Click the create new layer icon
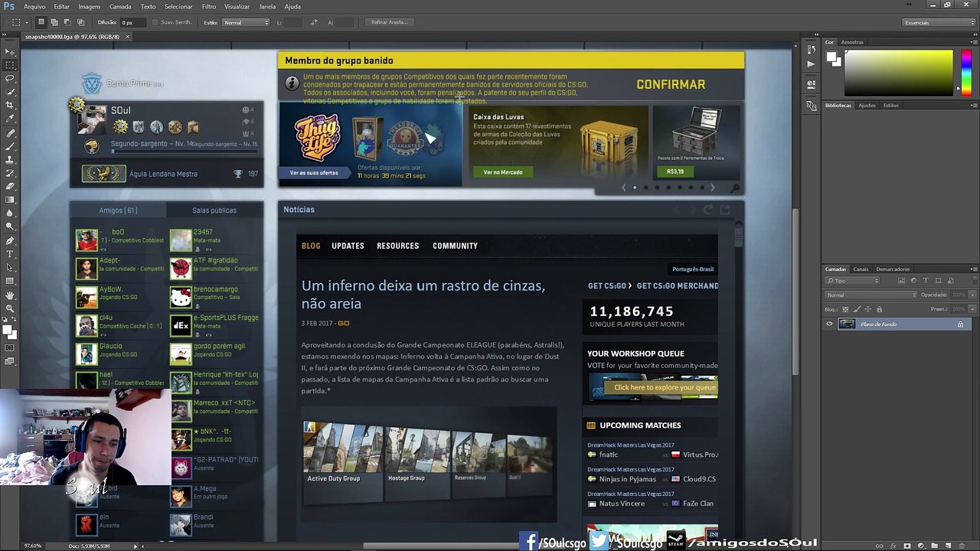980x551 pixels. (949, 546)
